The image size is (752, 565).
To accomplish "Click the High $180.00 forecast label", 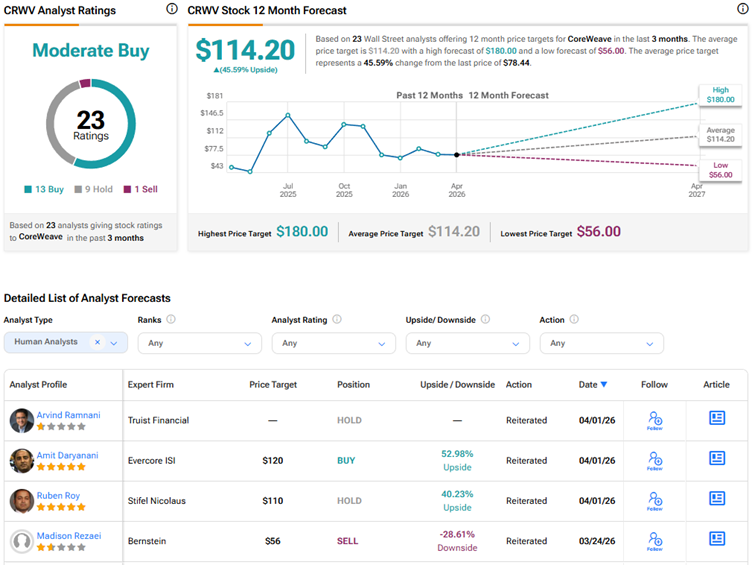I will click(720, 95).
